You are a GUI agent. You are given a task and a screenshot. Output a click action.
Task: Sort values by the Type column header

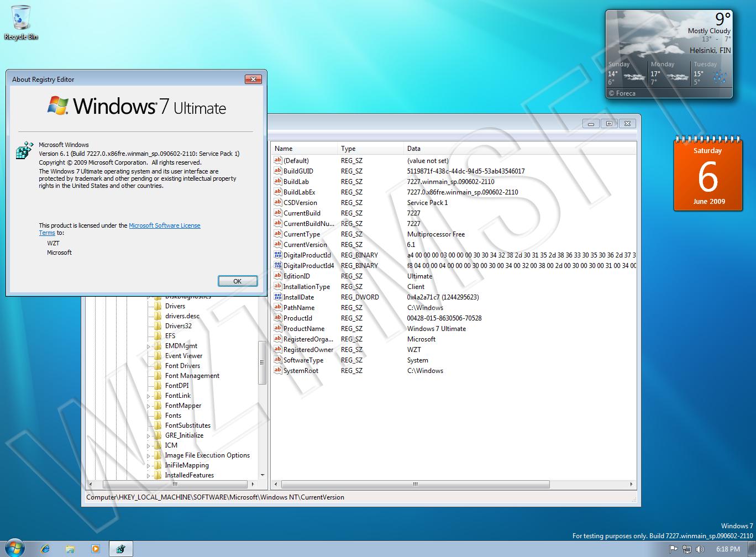[347, 148]
